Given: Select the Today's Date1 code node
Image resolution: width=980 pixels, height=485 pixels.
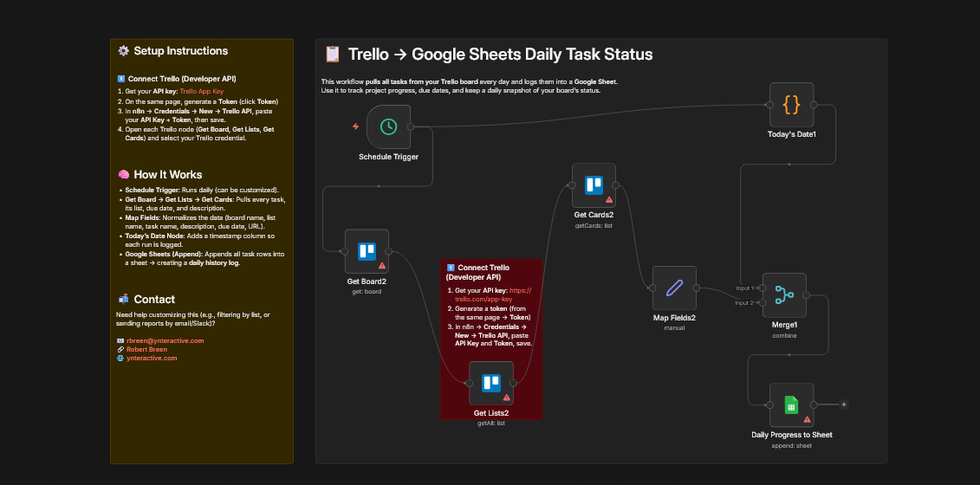Looking at the screenshot, I should coord(791,104).
